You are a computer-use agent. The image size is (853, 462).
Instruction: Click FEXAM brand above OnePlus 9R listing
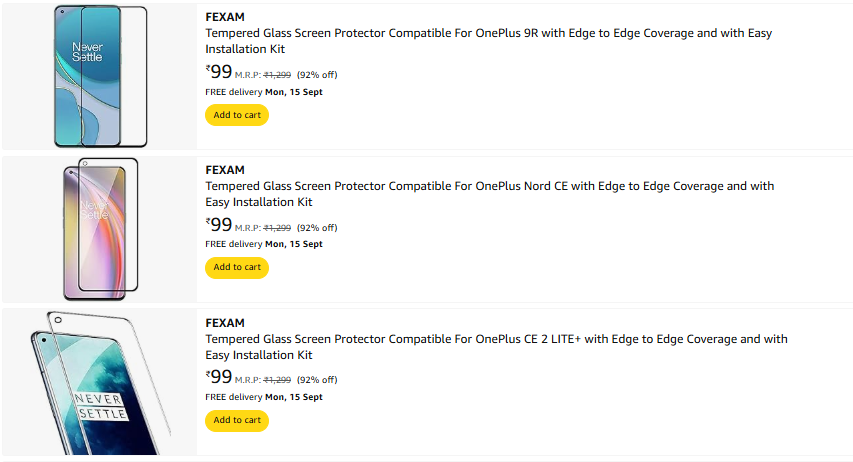pos(225,17)
